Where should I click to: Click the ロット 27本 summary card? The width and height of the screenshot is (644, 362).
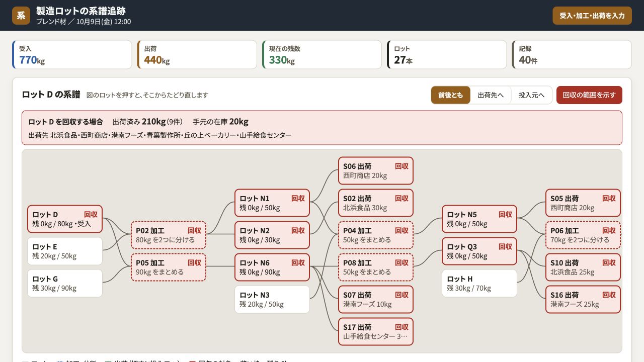click(x=447, y=55)
